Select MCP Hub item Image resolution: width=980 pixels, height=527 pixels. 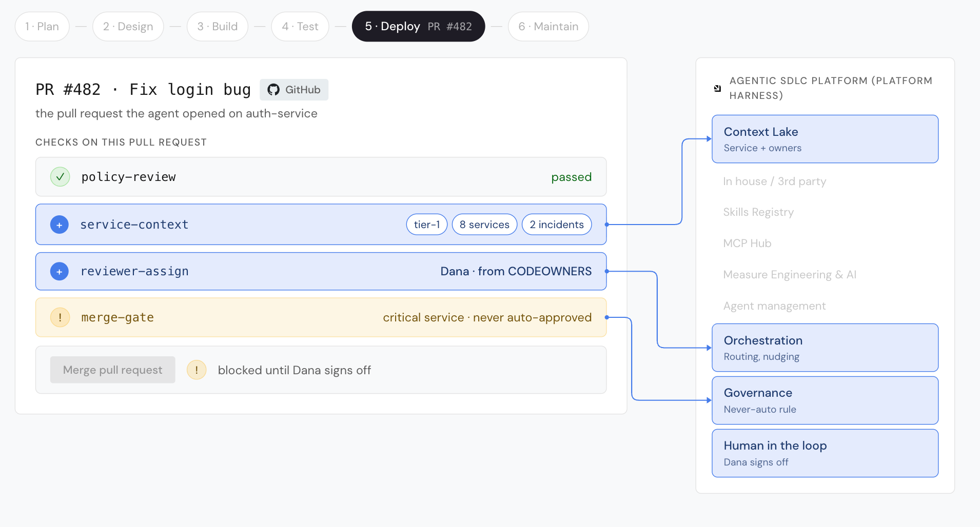[747, 244]
